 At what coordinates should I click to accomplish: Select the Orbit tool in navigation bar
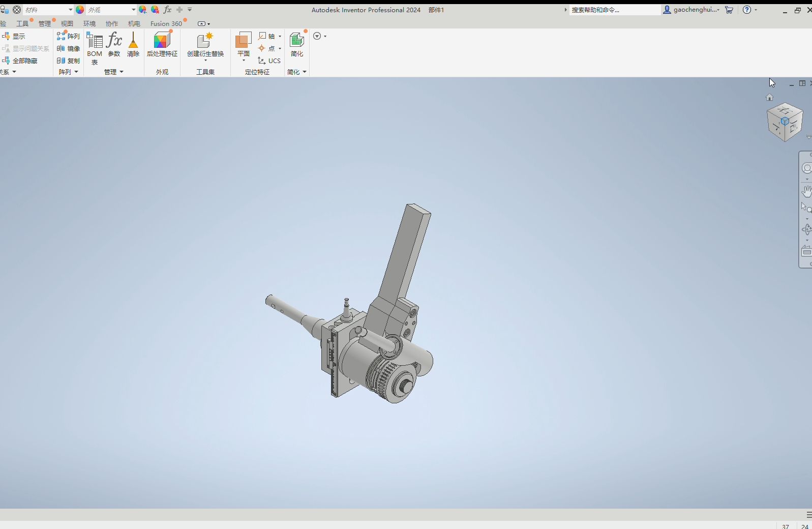(x=807, y=229)
